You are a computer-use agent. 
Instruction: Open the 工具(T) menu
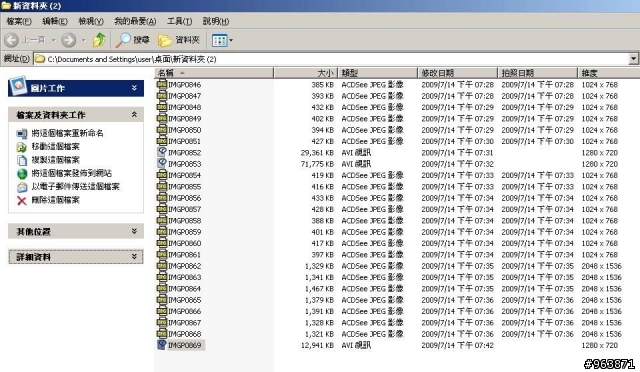[x=179, y=21]
